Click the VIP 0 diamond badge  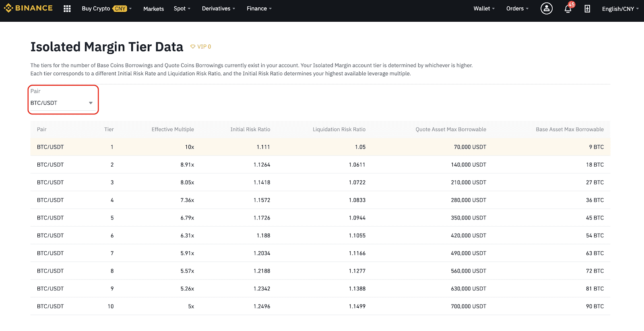(201, 47)
